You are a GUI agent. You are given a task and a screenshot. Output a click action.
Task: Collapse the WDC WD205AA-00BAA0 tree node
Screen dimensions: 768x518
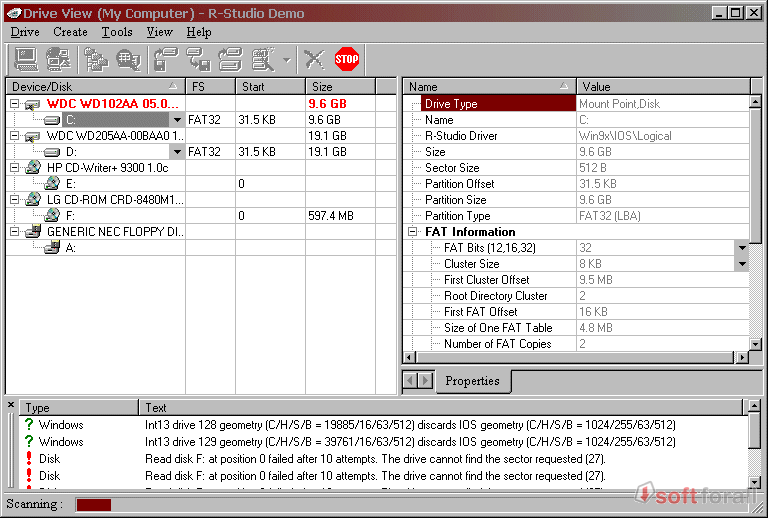click(15, 136)
